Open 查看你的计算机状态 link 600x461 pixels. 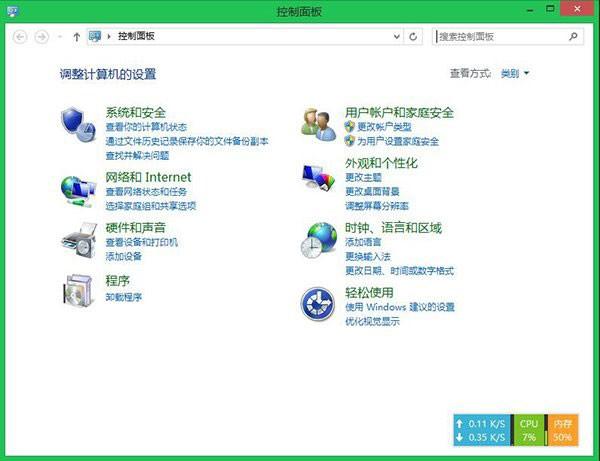(146, 127)
